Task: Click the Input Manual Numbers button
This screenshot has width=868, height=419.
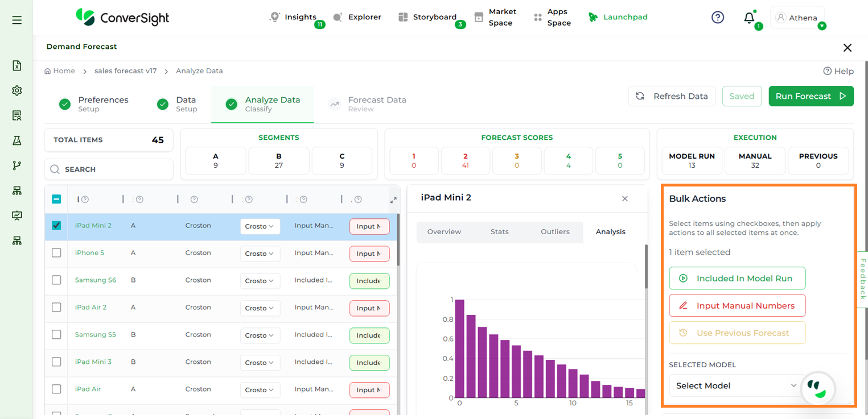Action: pos(737,306)
